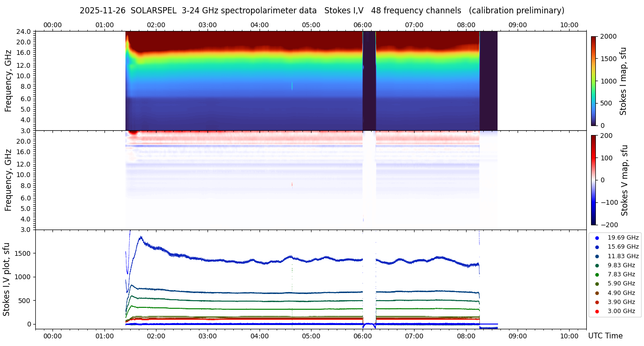Click the 7.83 GHz green legend dot
Viewport: 644px width, 346px height.
597,274
